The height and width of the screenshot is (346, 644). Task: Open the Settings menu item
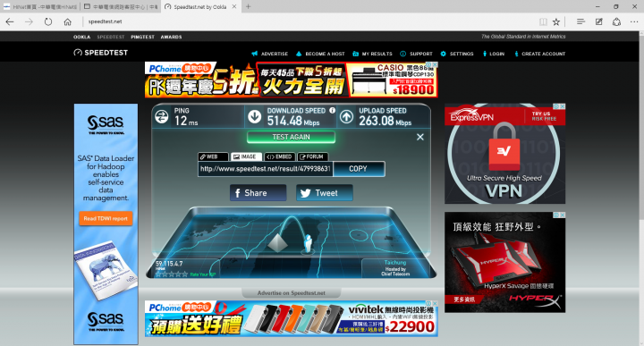tap(457, 54)
